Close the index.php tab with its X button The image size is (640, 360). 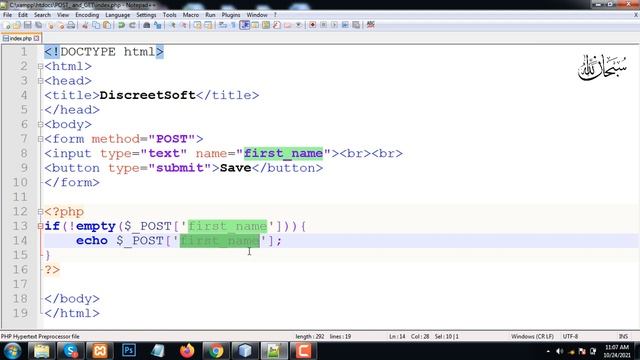tap(37, 38)
